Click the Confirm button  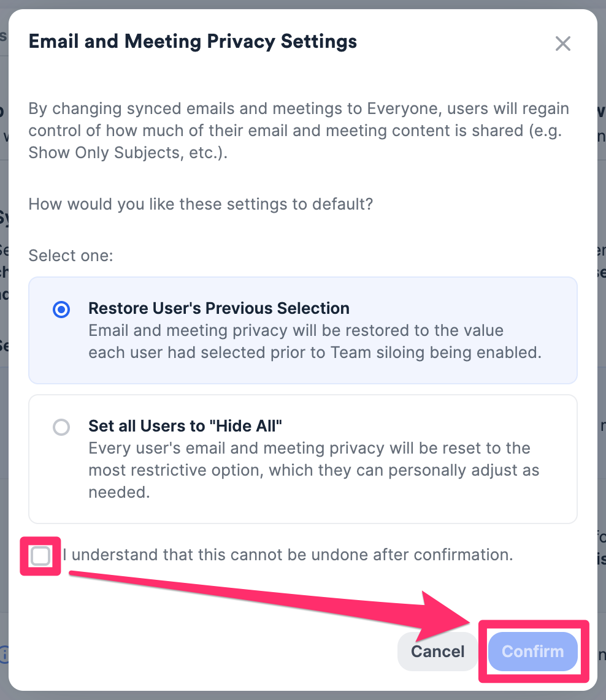click(x=532, y=651)
